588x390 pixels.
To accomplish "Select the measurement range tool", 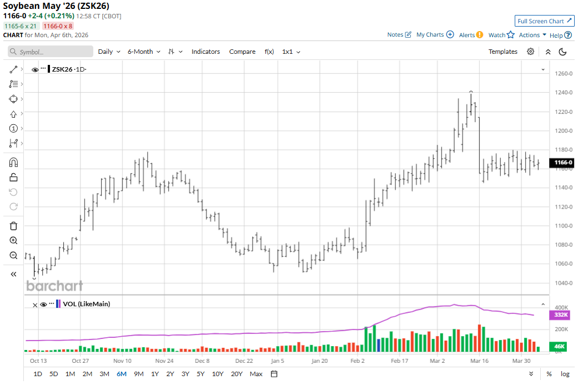I will click(13, 143).
